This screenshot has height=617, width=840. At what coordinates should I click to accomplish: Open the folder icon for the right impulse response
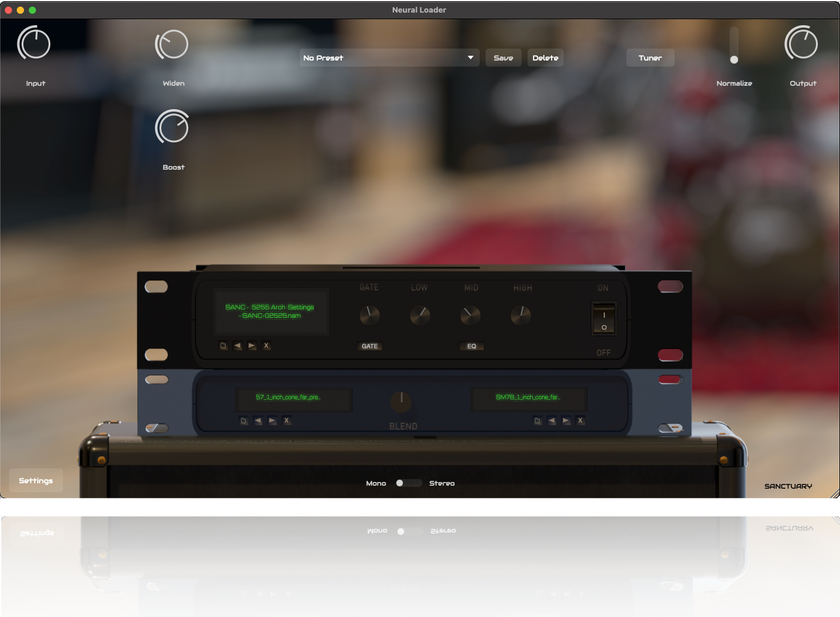pos(537,420)
